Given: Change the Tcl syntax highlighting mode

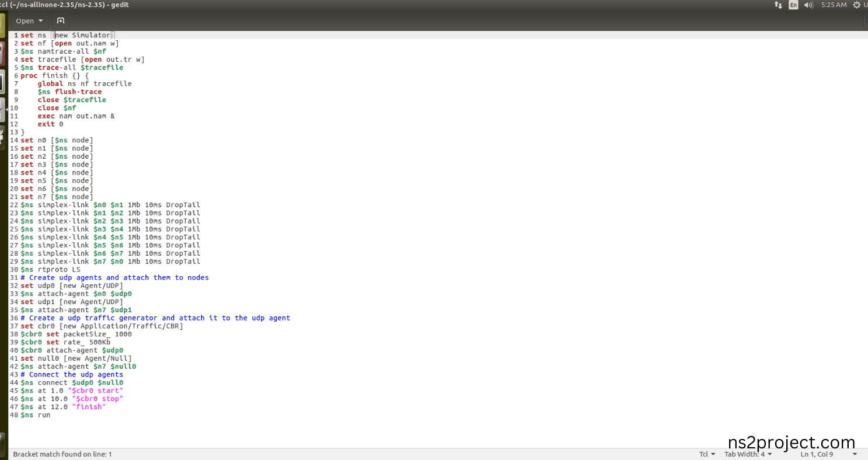Looking at the screenshot, I should click(707, 454).
